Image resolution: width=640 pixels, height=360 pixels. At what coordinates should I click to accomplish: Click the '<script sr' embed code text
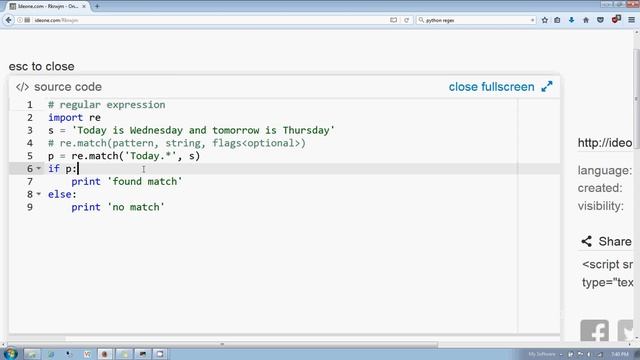(607, 264)
